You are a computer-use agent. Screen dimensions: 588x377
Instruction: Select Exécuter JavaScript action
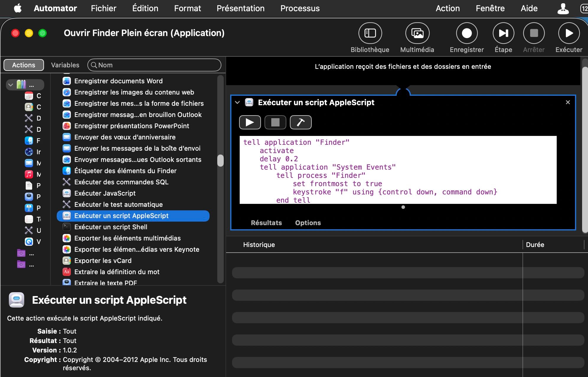(x=105, y=193)
